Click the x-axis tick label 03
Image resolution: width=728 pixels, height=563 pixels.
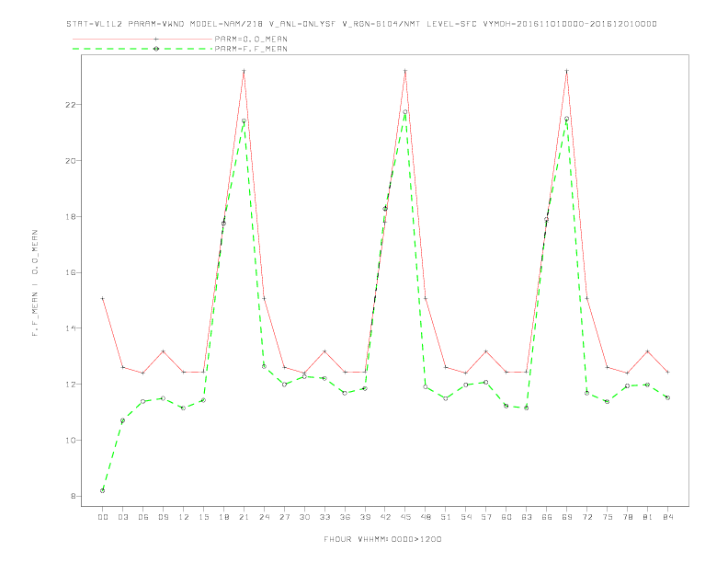[122, 517]
